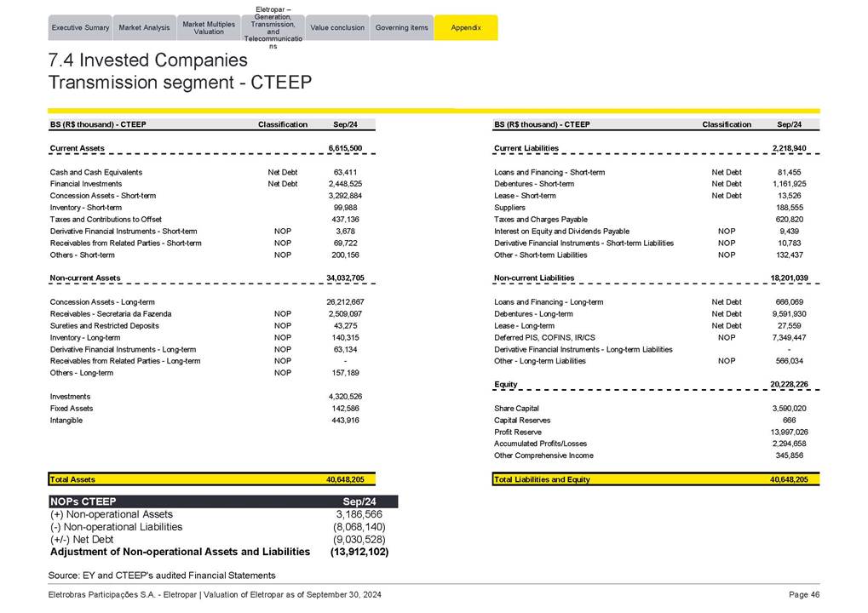Select the Investments value 4,320,526
Viewport: 868px width, 613px height.
coord(345,397)
